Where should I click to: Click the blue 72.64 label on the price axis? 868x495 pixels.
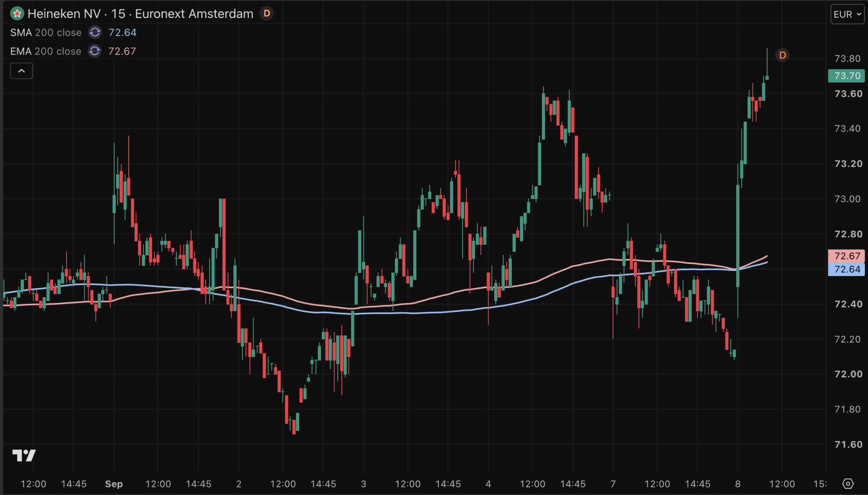click(846, 270)
